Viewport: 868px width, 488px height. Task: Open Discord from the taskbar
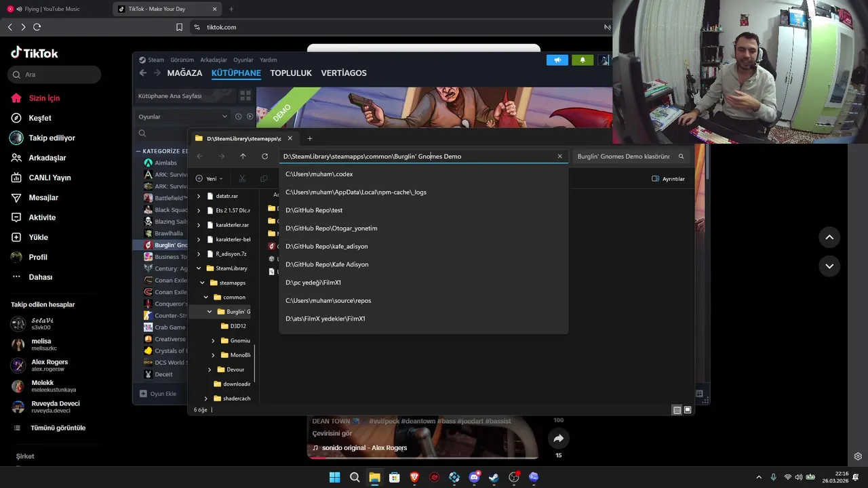(x=474, y=477)
